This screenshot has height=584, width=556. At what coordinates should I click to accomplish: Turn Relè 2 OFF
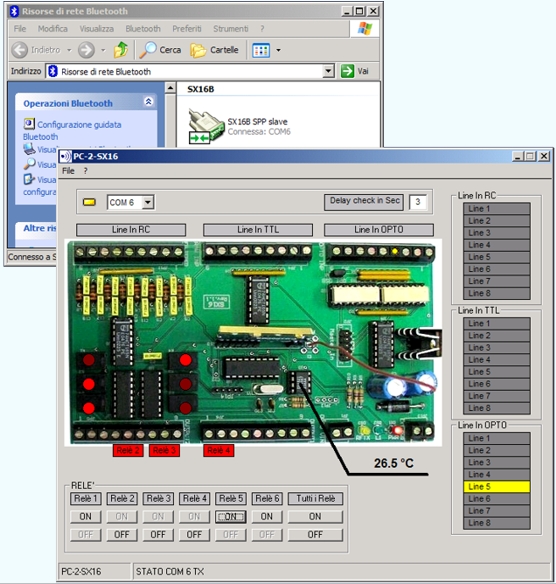(122, 534)
